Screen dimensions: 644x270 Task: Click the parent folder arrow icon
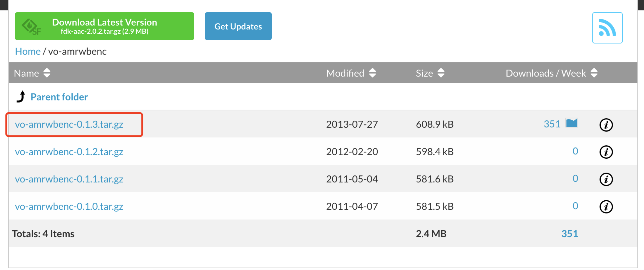(x=21, y=97)
